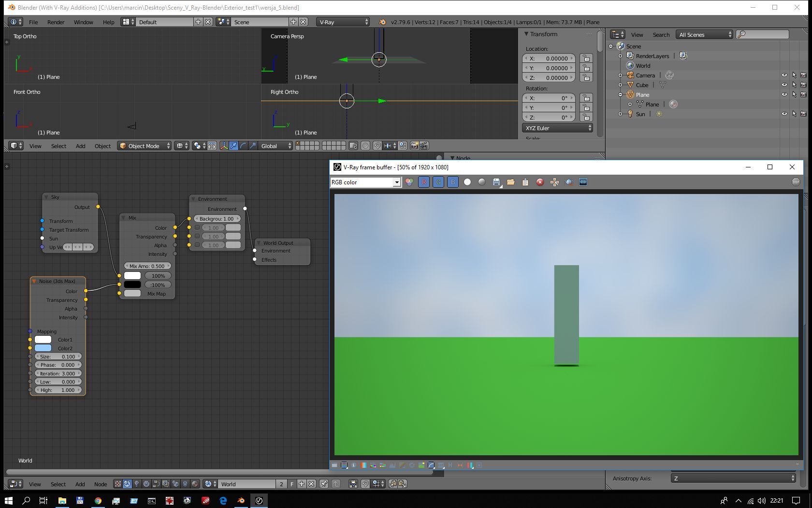
Task: Click the V-Ray frame buffer taskbar icon
Action: tap(259, 500)
